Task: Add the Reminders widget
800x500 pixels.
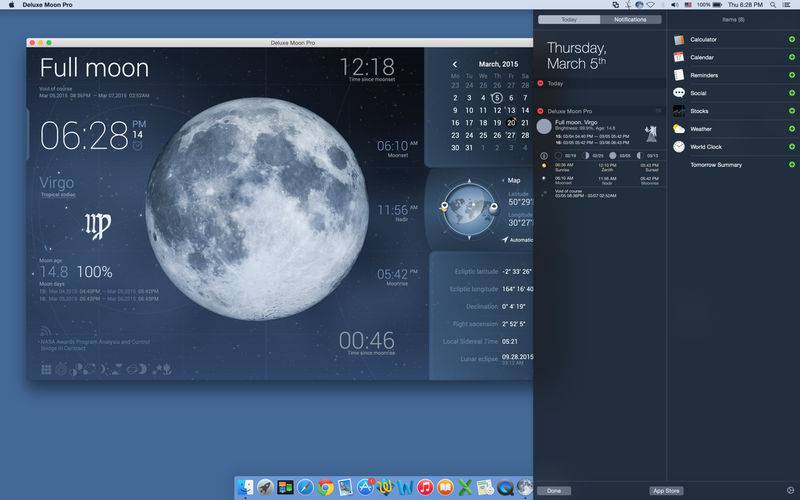Action: (792, 75)
